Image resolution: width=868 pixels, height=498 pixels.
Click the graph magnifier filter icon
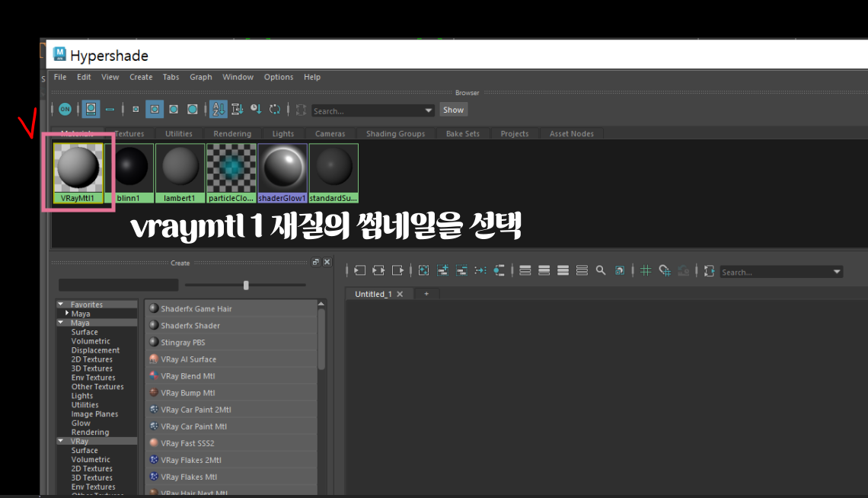[x=601, y=270]
